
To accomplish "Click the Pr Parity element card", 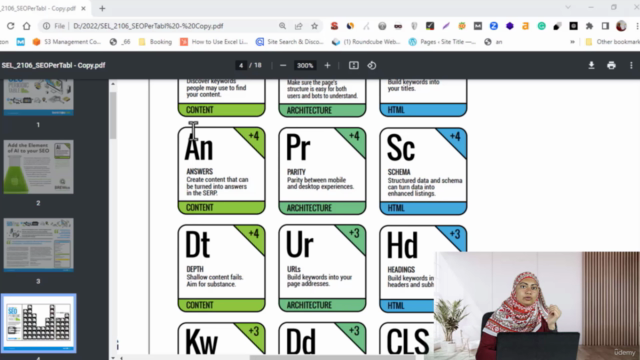I will [322, 171].
